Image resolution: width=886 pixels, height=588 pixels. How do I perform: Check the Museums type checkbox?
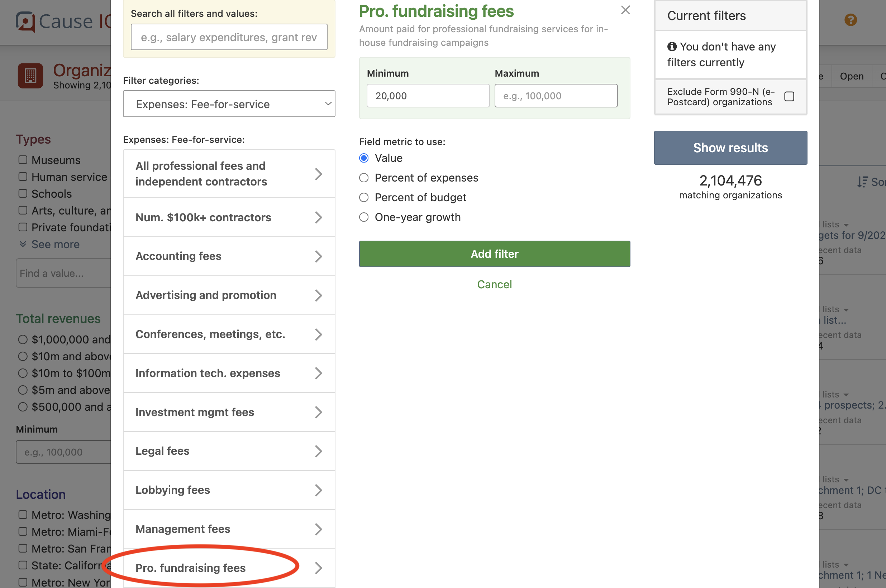(23, 159)
